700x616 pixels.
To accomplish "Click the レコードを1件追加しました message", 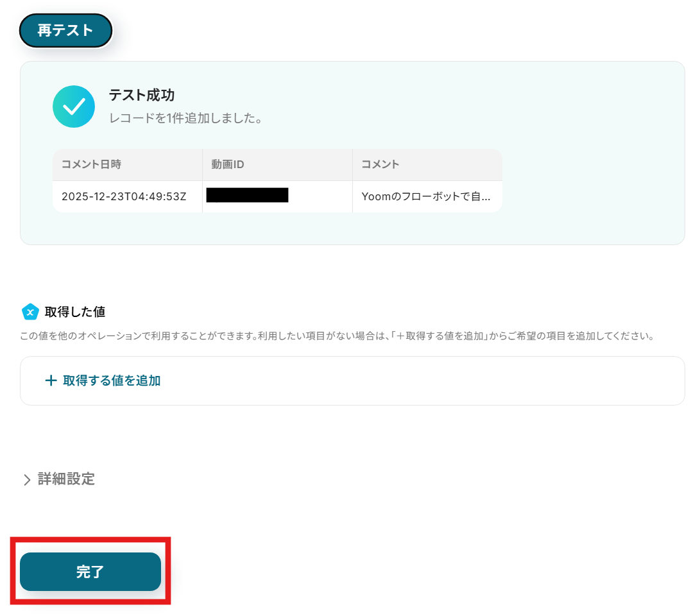I will [x=186, y=119].
